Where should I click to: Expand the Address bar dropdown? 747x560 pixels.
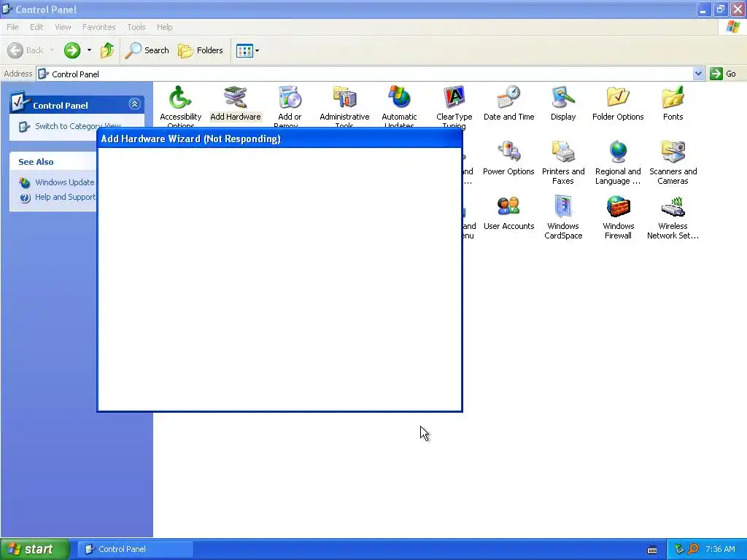coord(698,74)
